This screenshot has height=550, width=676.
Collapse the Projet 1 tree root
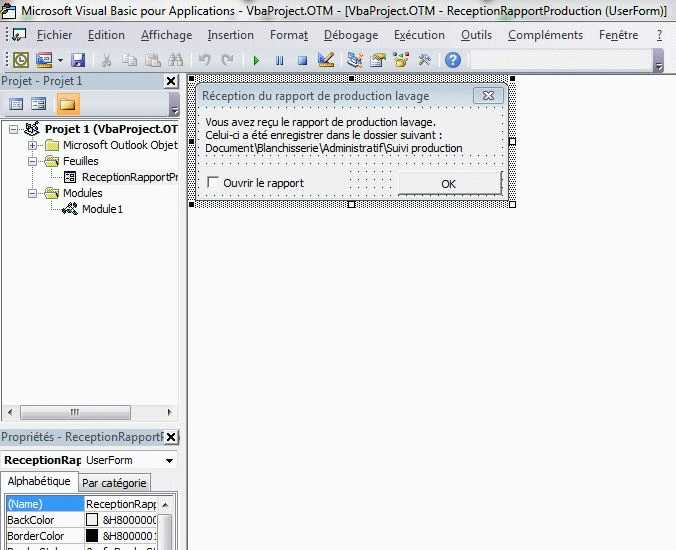click(x=13, y=129)
